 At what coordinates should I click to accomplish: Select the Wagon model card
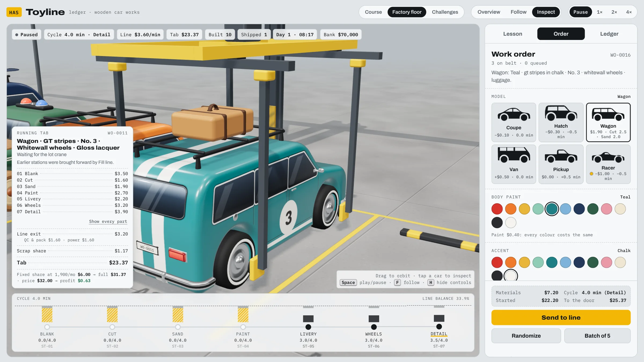pos(608,122)
